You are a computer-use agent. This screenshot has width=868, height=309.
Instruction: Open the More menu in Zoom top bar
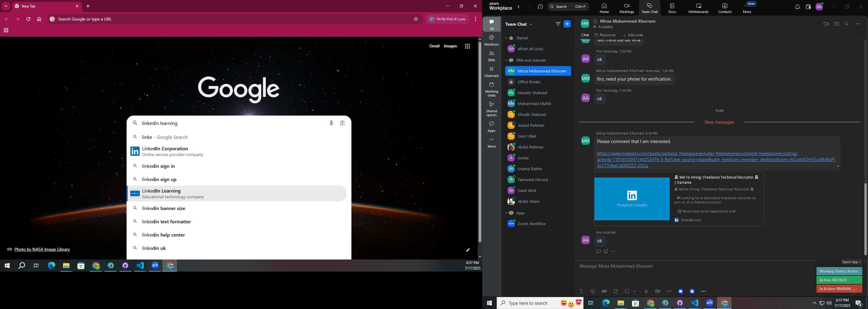(x=747, y=8)
